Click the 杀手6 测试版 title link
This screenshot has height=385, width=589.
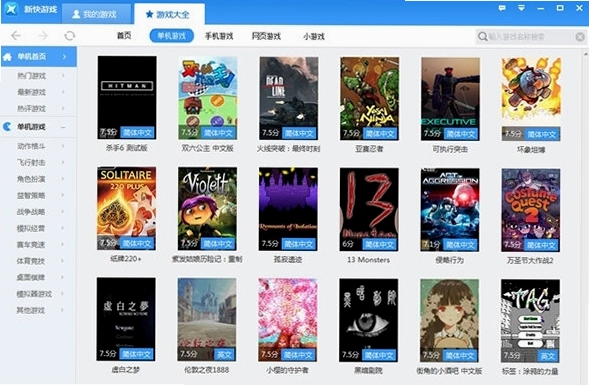click(127, 148)
